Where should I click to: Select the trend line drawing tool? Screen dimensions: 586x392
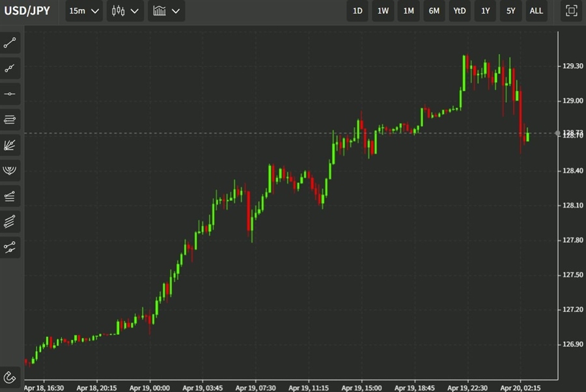pyautogui.click(x=10, y=43)
